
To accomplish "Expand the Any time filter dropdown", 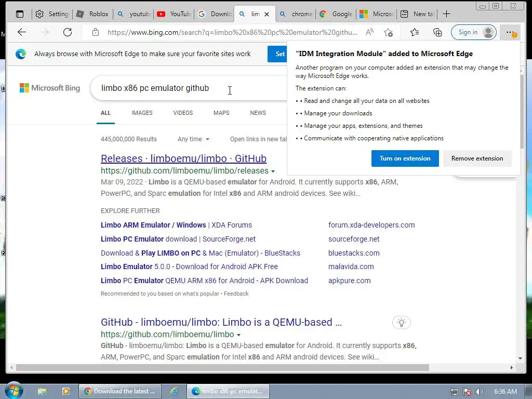I will tap(193, 139).
